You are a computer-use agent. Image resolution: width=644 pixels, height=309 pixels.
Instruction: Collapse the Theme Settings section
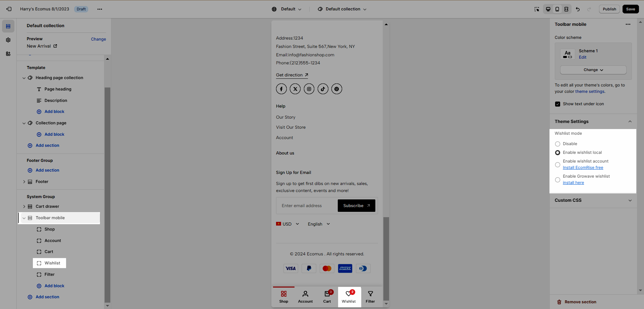click(x=630, y=121)
